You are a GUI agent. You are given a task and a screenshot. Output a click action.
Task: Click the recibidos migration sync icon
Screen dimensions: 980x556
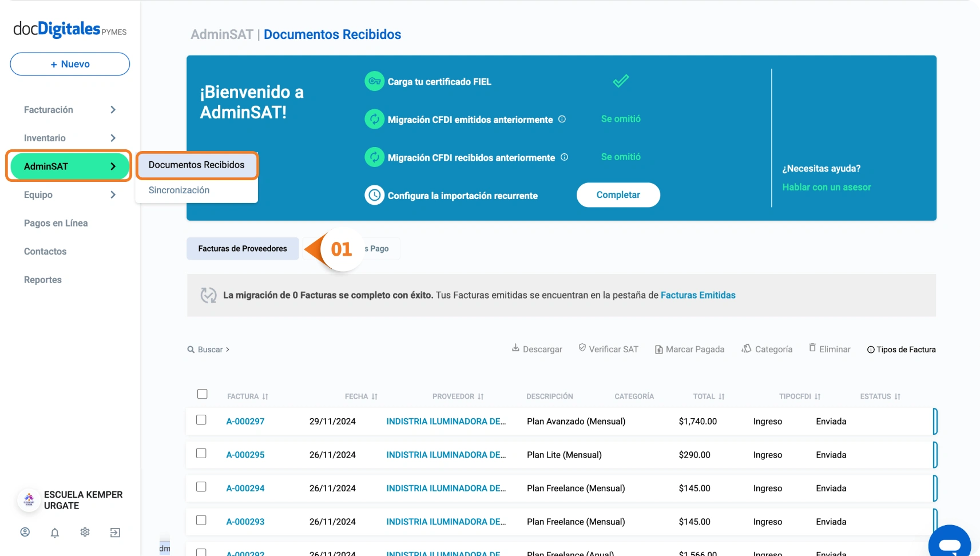pyautogui.click(x=374, y=157)
